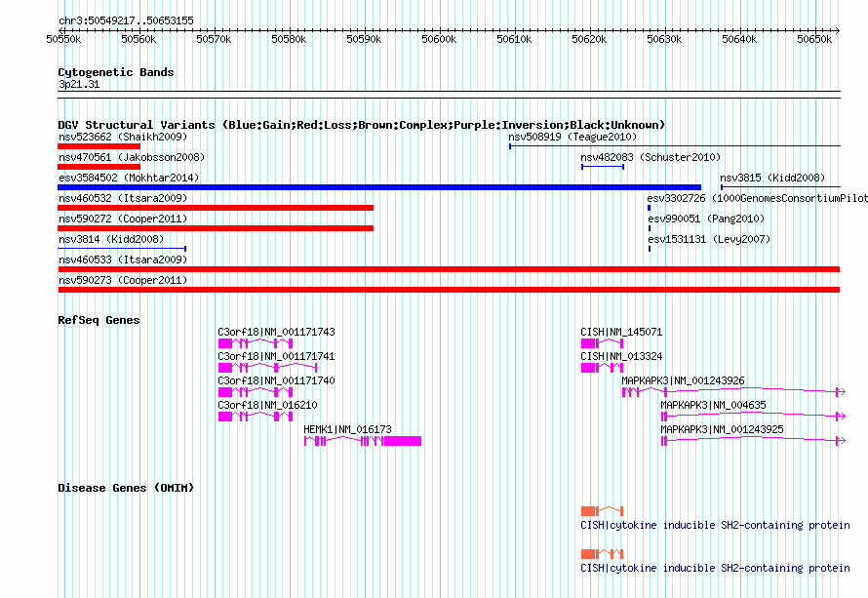
Task: Select the C3orf18 NM_016210 gene model glyph
Action: coord(256,417)
